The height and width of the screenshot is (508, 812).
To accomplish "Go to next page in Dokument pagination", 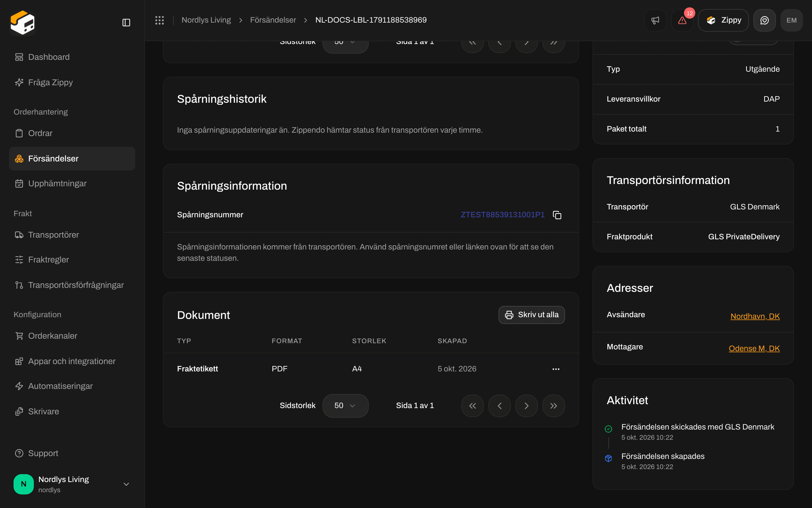I will click(x=526, y=406).
